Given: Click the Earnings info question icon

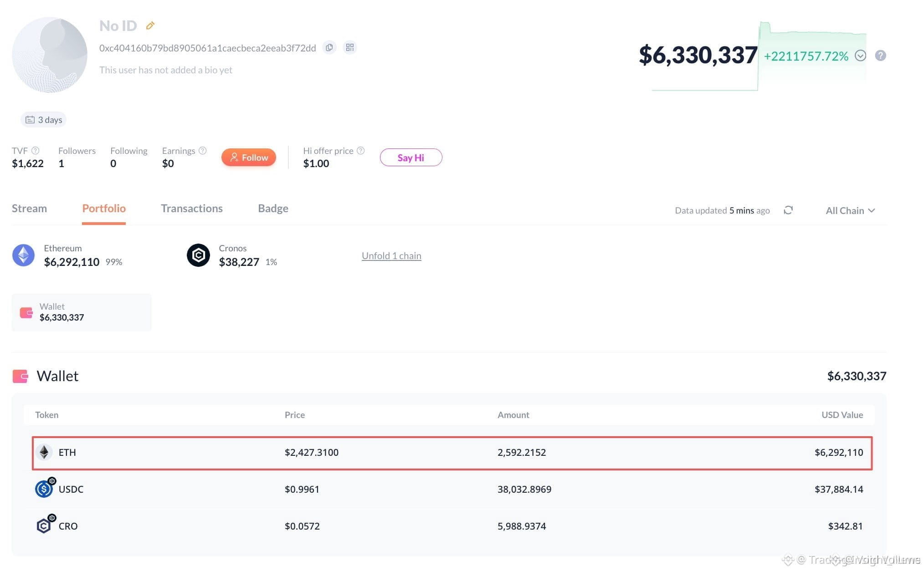Looking at the screenshot, I should pyautogui.click(x=203, y=151).
